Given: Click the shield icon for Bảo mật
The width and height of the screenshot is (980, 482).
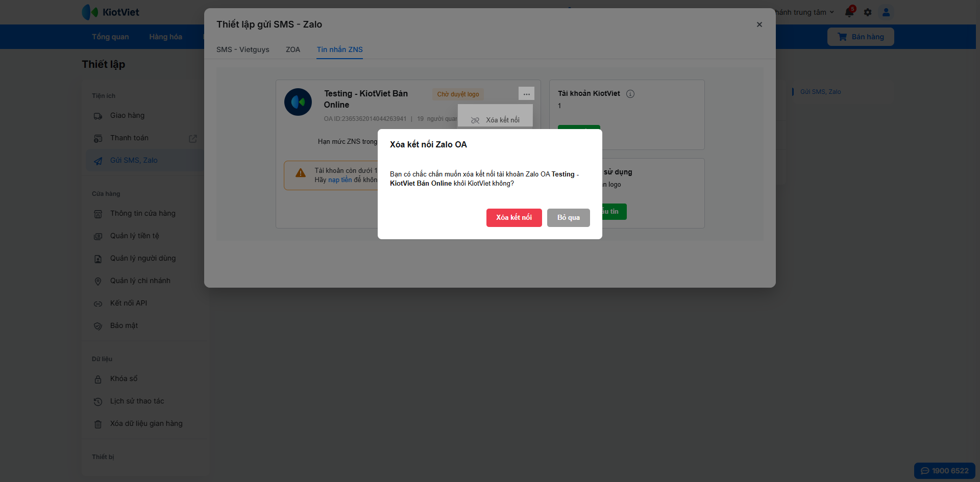Looking at the screenshot, I should 98,326.
